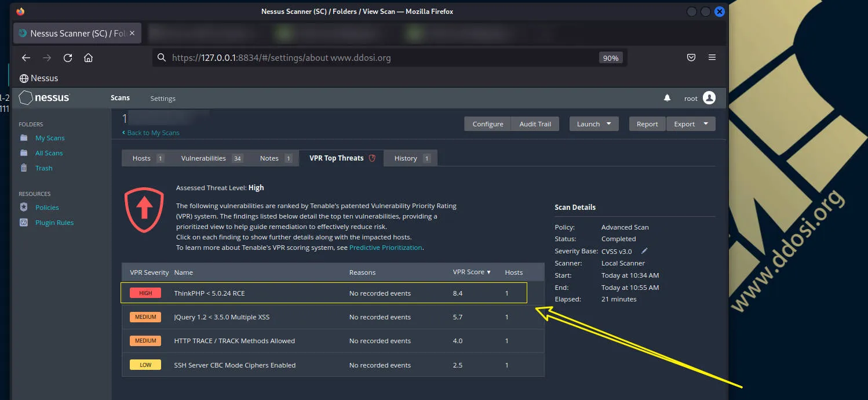The width and height of the screenshot is (868, 400).
Task: Click the Audit Trail button
Action: pyautogui.click(x=534, y=123)
